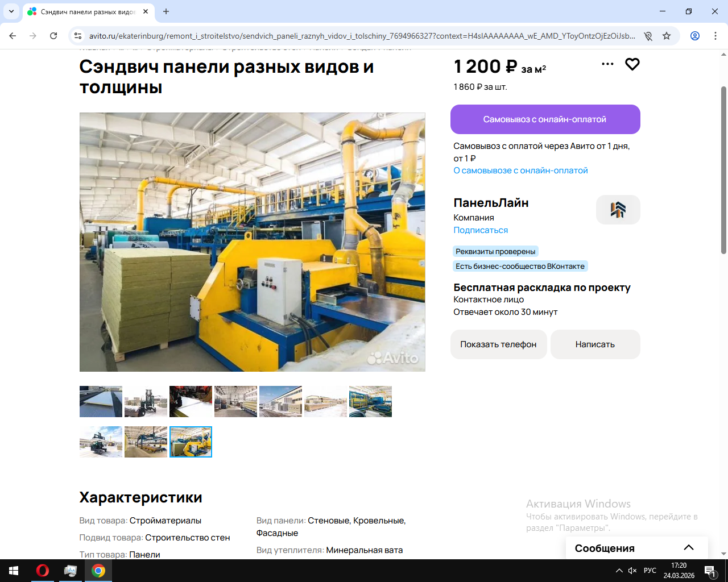Click Показать телефон button
728x582 pixels.
point(498,344)
